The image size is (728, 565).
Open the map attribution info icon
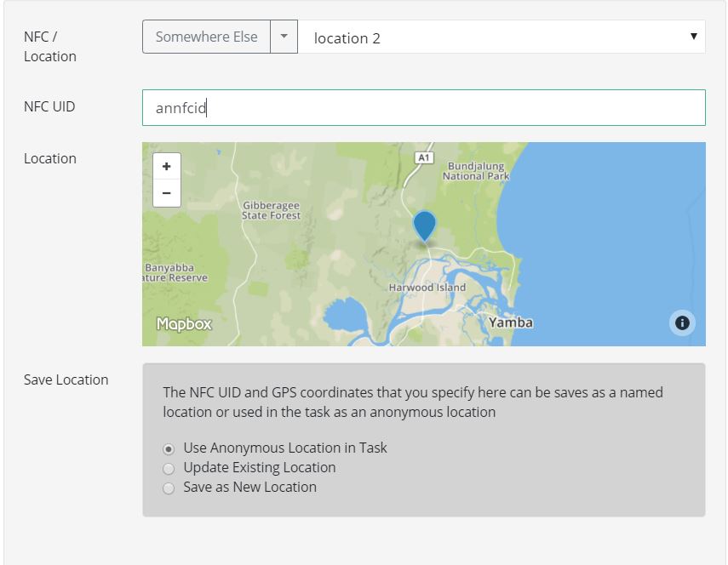coord(682,322)
